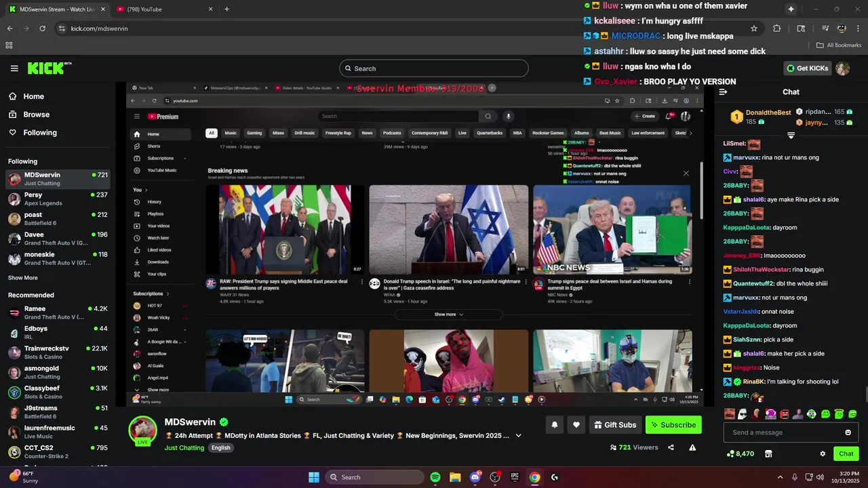Screen dimensions: 868x488
Task: Toggle stream notifications bell
Action: click(x=554, y=425)
